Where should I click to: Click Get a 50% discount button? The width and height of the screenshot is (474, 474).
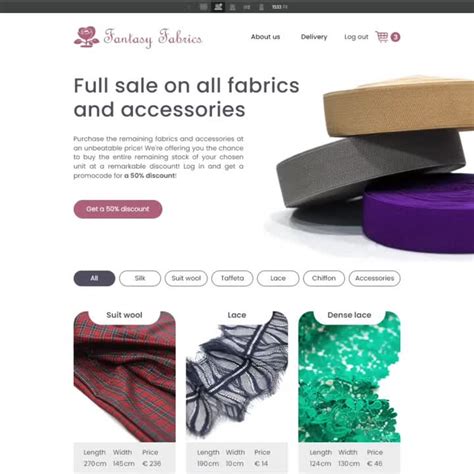(118, 209)
